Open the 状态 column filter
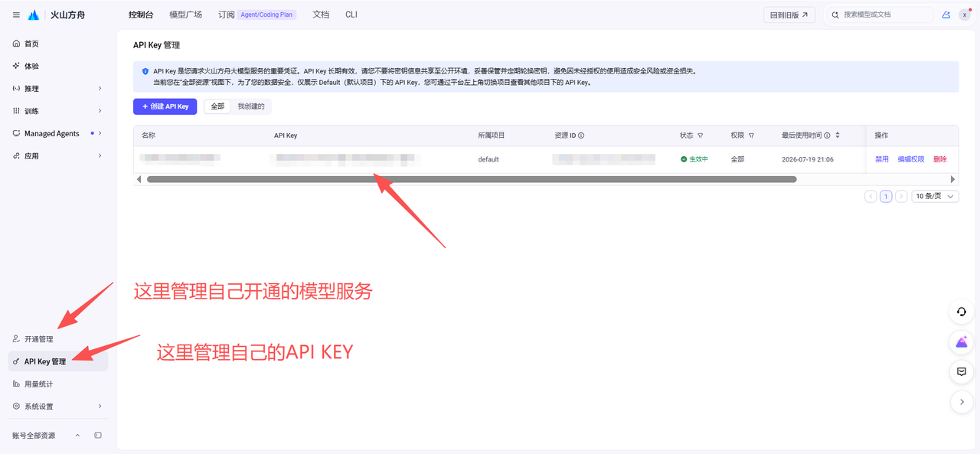Viewport: 980px width, 454px height. point(700,136)
